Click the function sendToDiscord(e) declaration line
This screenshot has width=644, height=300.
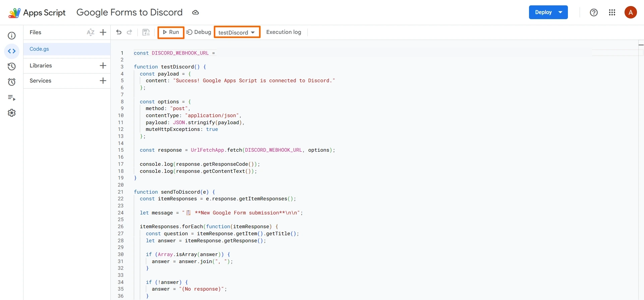pos(174,192)
